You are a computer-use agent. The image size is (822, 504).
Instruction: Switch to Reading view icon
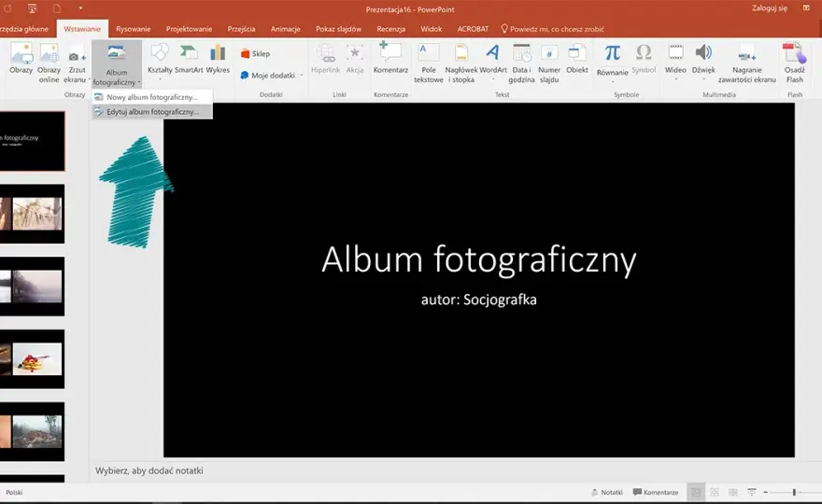733,493
